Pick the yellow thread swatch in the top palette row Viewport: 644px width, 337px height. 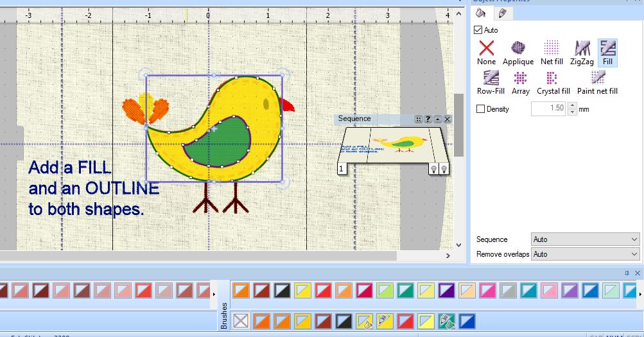coord(302,290)
